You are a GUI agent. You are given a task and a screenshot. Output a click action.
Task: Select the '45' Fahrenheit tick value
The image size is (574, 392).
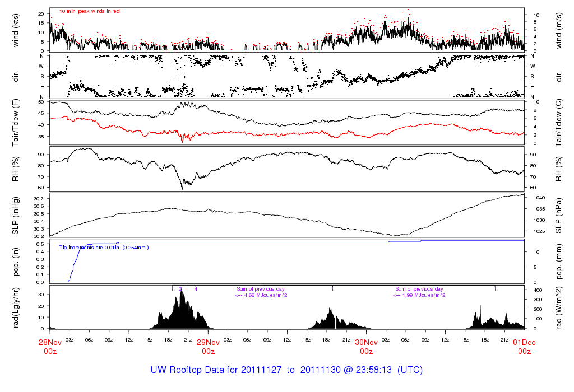point(41,113)
